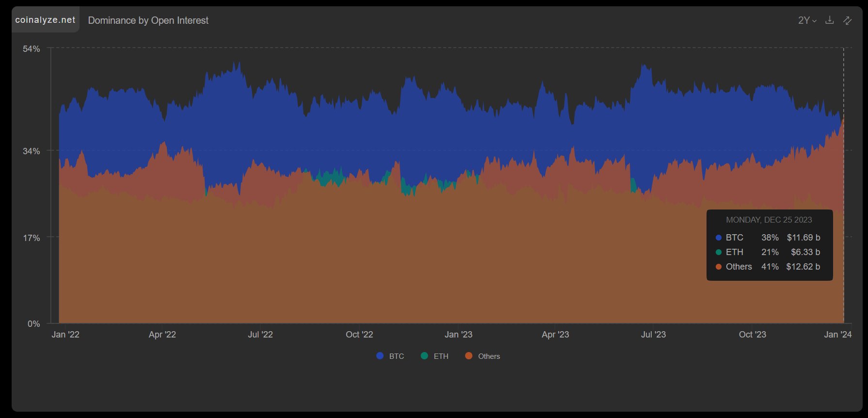
Task: Download the chart data
Action: pos(830,20)
